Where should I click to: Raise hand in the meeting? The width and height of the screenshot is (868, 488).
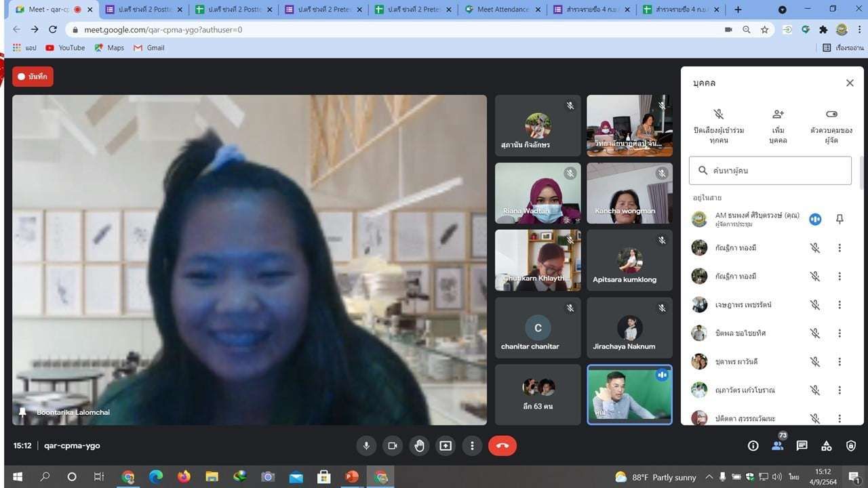pyautogui.click(x=420, y=445)
